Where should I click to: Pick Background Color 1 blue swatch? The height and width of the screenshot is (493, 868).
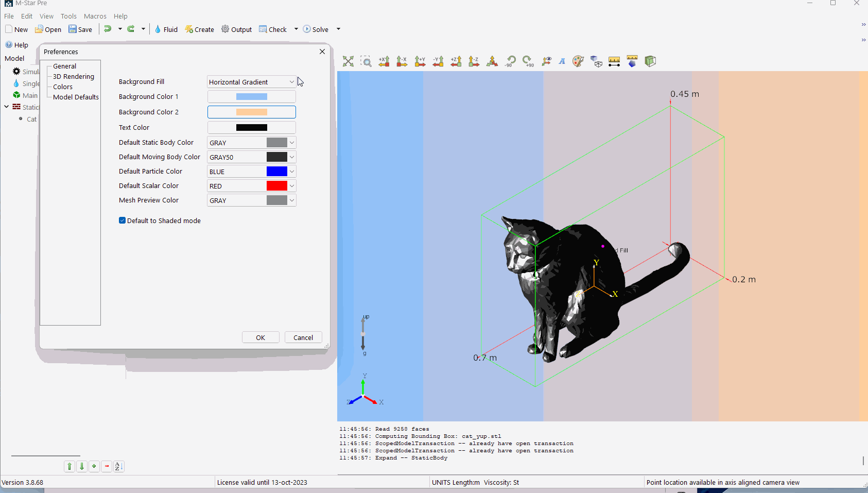tap(251, 96)
